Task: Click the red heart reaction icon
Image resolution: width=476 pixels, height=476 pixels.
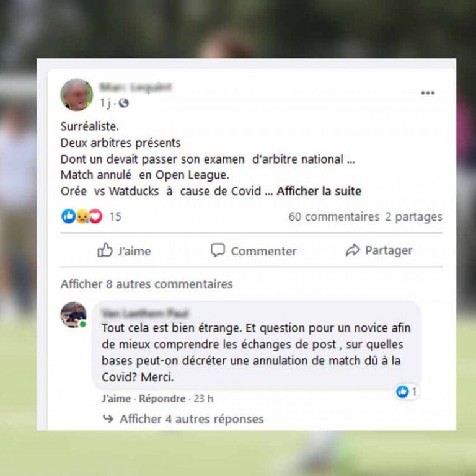Action: (x=95, y=216)
